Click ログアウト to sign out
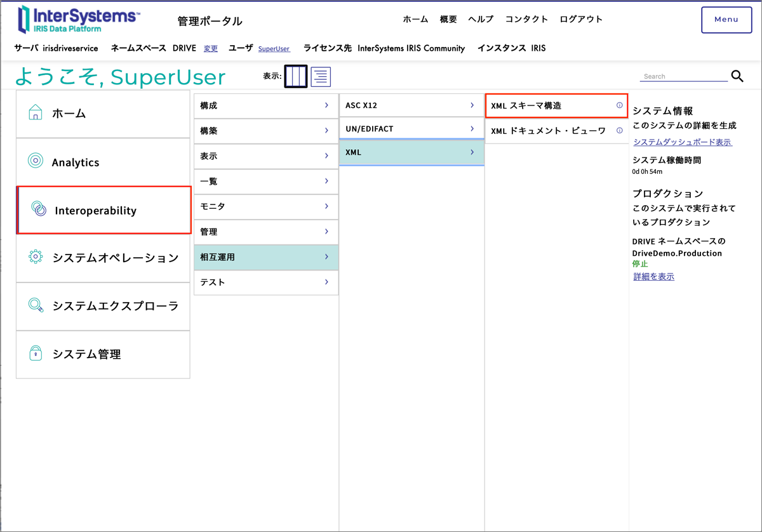762x532 pixels. coord(581,19)
